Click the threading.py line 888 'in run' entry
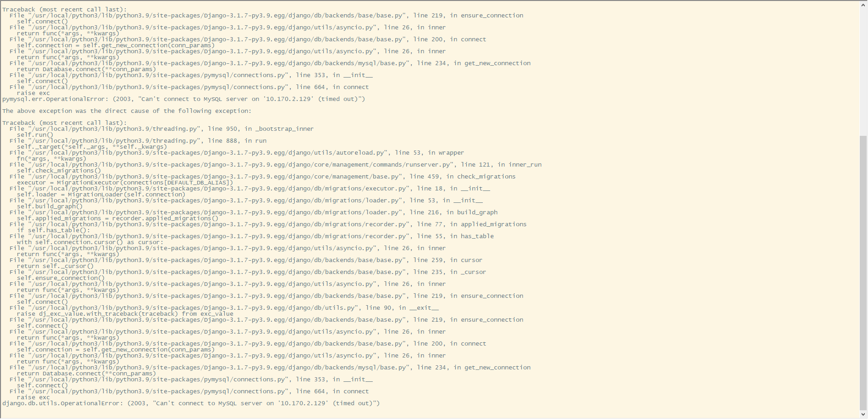The image size is (868, 419). click(138, 141)
